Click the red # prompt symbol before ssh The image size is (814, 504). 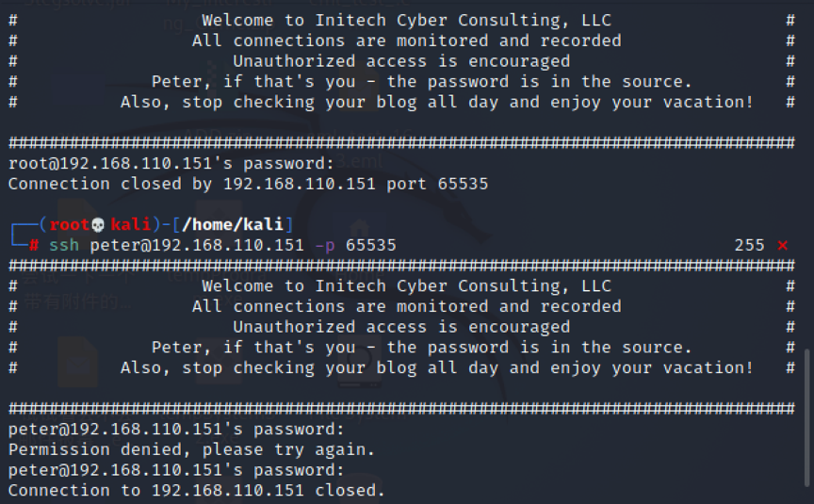pos(34,245)
